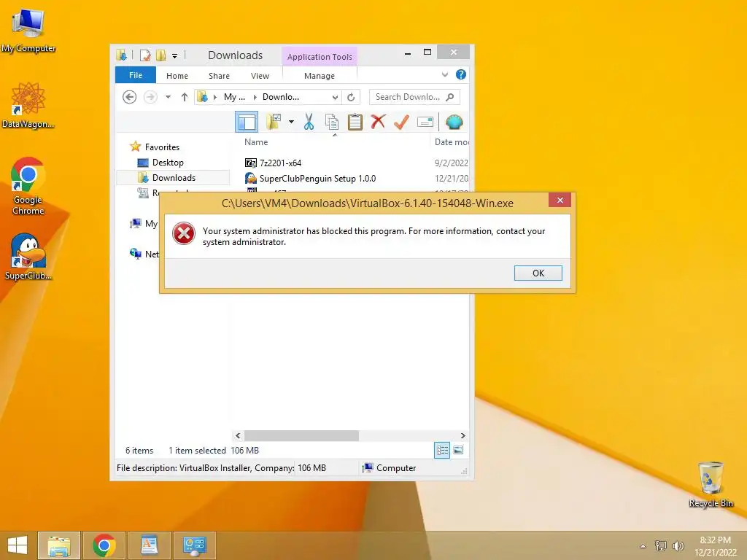
Task: Expand folder options dropdown arrow in toolbar
Action: pos(291,122)
